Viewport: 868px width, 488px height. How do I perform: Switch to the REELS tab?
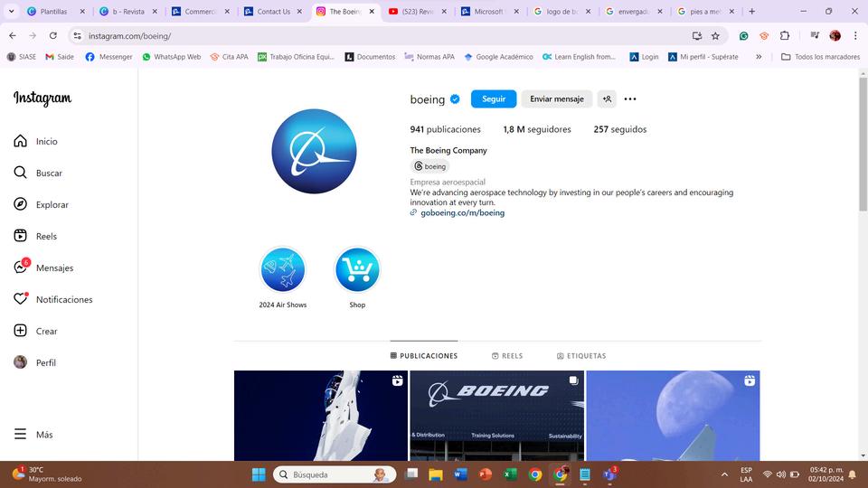point(507,356)
